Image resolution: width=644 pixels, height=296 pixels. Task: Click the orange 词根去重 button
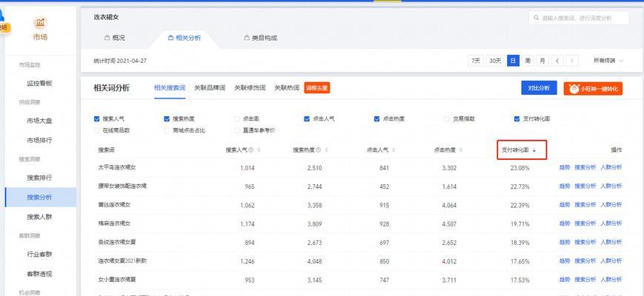pyautogui.click(x=317, y=88)
